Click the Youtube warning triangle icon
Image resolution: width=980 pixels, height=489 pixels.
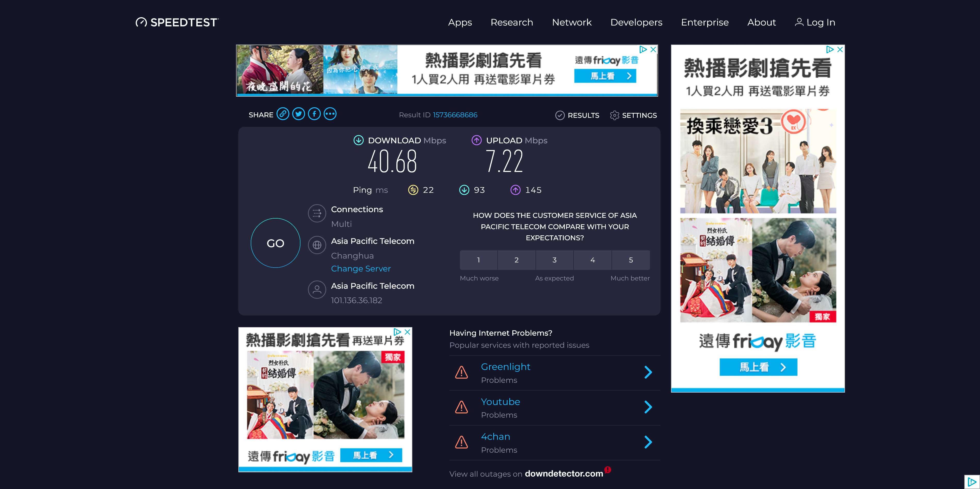tap(462, 407)
